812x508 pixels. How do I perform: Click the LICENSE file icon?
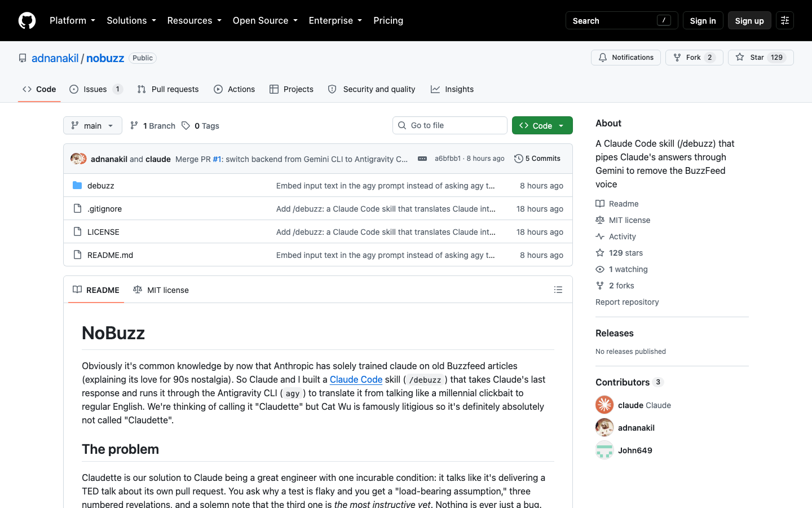(77, 231)
